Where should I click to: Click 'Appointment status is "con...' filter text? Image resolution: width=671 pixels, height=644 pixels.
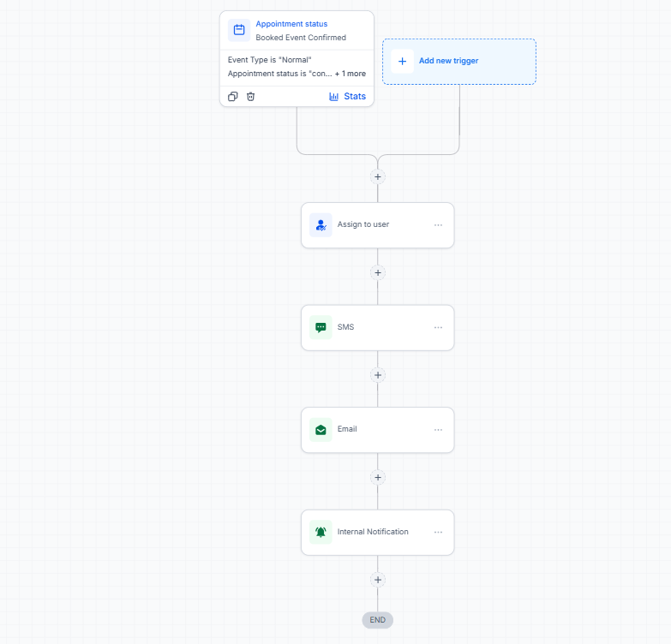[280, 74]
